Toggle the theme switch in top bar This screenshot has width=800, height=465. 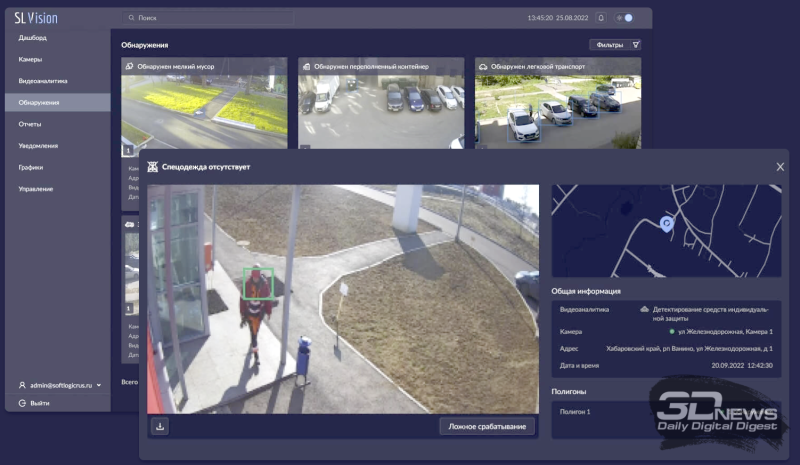point(626,18)
